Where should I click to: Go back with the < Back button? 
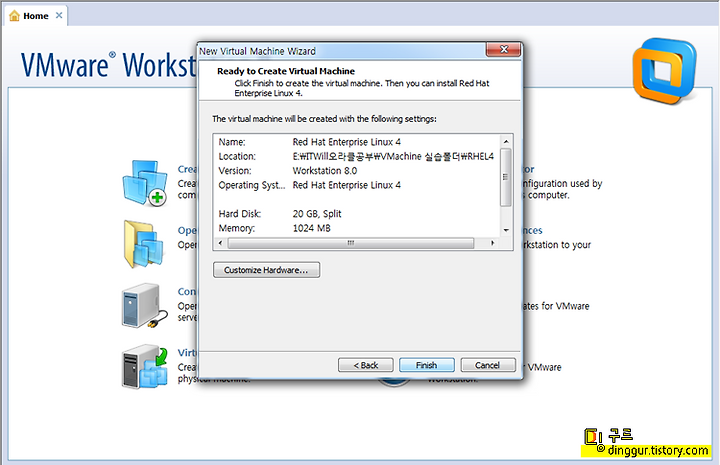click(366, 365)
